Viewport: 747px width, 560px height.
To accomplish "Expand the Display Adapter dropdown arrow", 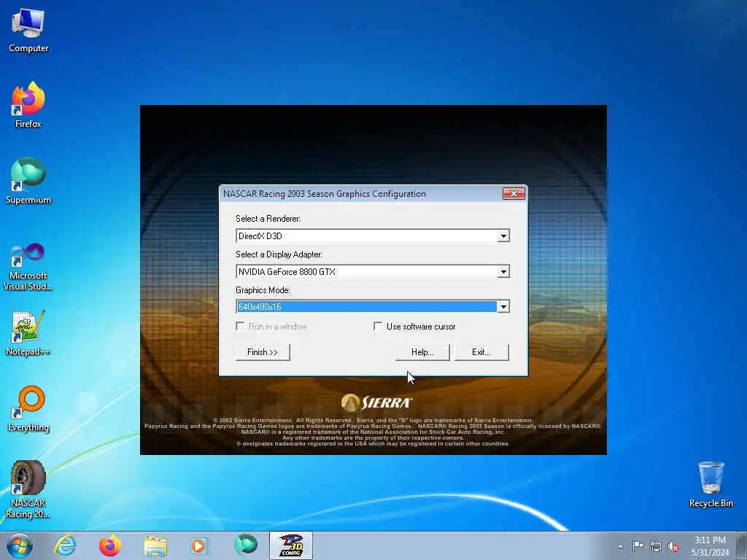I will (503, 272).
